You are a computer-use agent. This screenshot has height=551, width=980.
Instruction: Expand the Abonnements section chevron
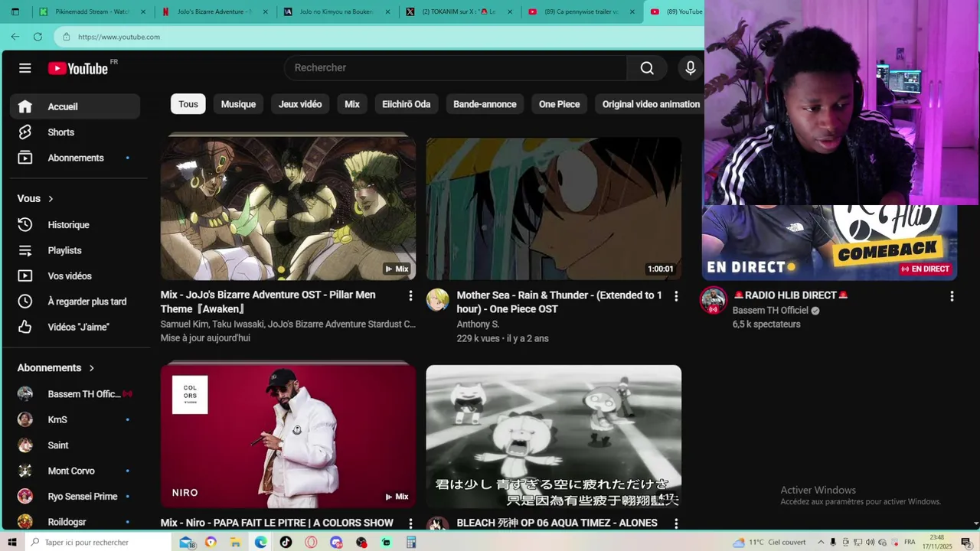pyautogui.click(x=92, y=368)
